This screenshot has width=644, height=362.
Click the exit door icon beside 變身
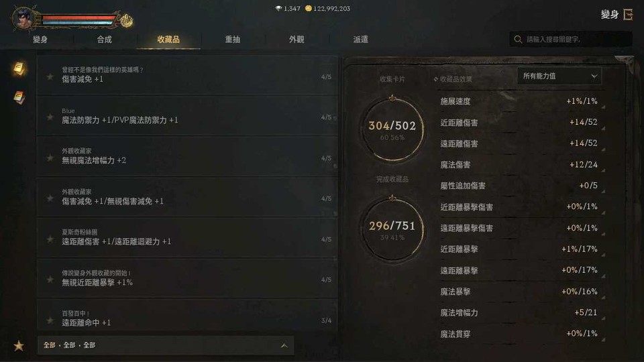629,14
